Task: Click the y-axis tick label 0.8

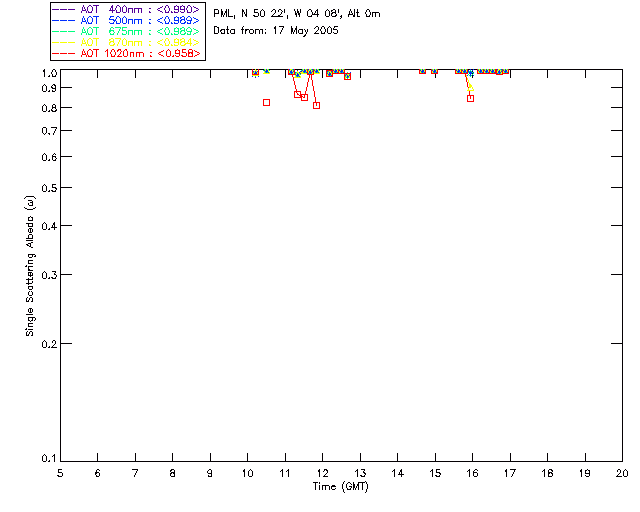Action: click(x=49, y=108)
